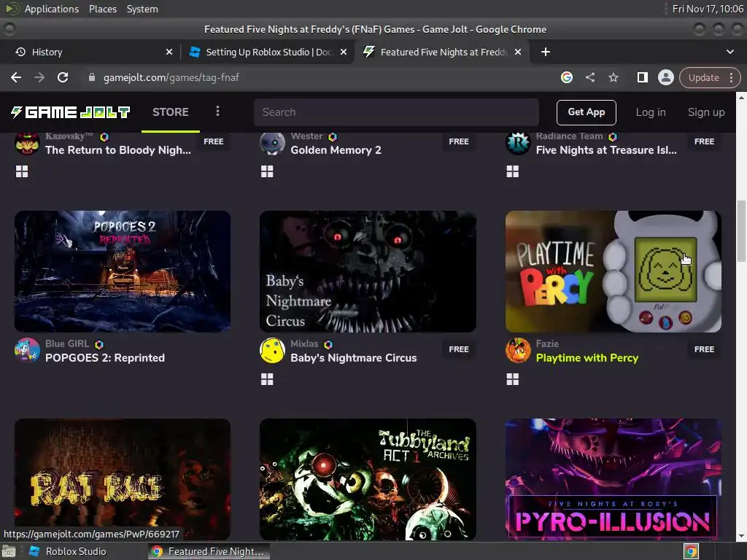Screen dimensions: 747x560
Task: Open the System menu
Action: point(142,9)
